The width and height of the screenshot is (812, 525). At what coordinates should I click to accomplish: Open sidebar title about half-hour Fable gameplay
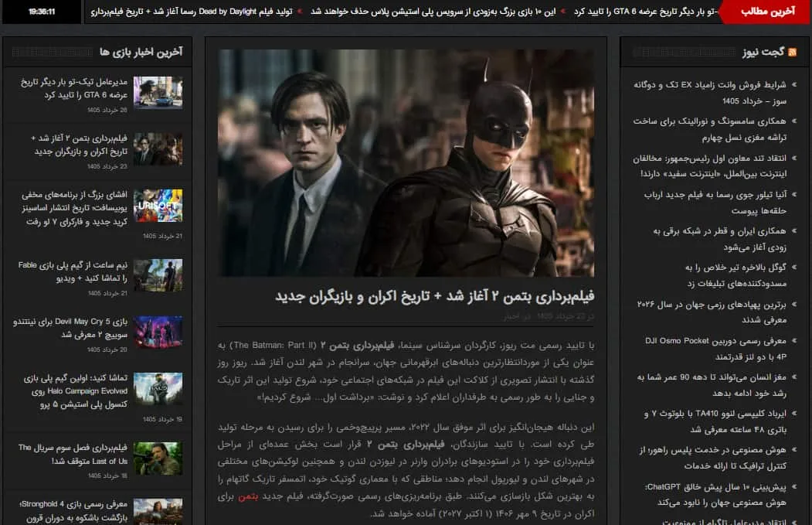pyautogui.click(x=73, y=271)
